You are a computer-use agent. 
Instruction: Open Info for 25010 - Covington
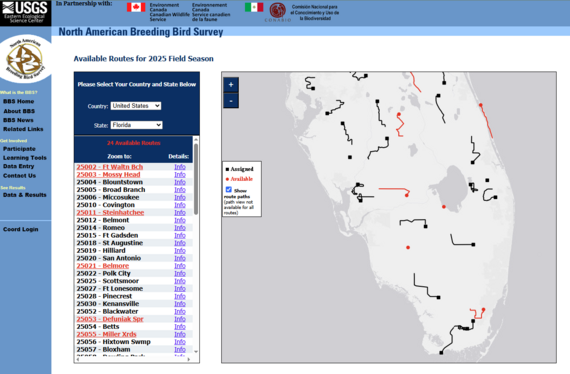pyautogui.click(x=180, y=205)
